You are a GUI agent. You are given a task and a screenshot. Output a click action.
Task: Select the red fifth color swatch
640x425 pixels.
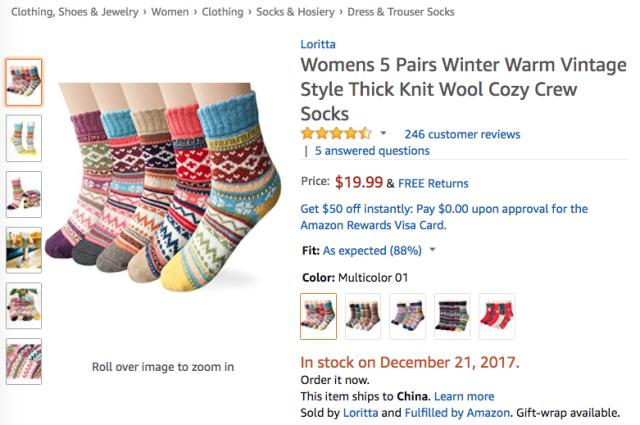pos(497,316)
